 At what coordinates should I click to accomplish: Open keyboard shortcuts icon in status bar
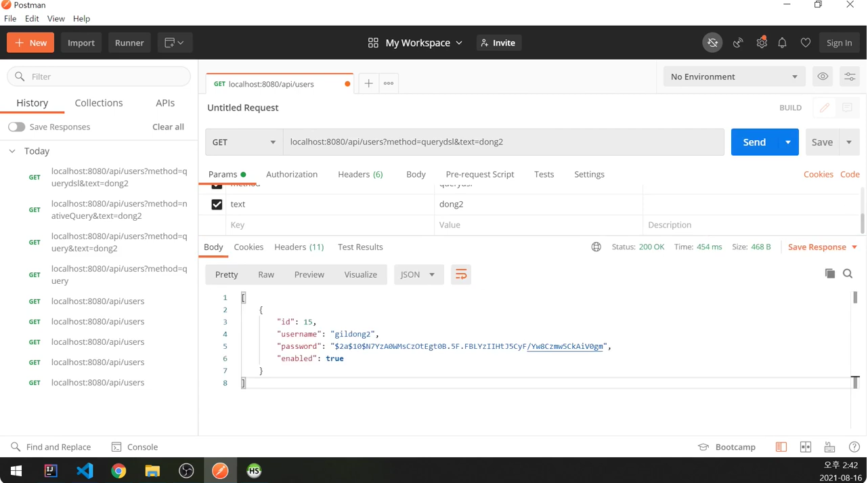829,447
